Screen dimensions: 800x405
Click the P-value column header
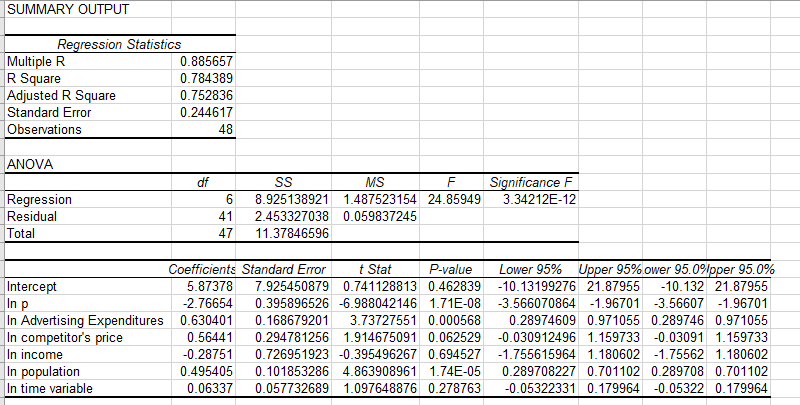click(x=451, y=269)
